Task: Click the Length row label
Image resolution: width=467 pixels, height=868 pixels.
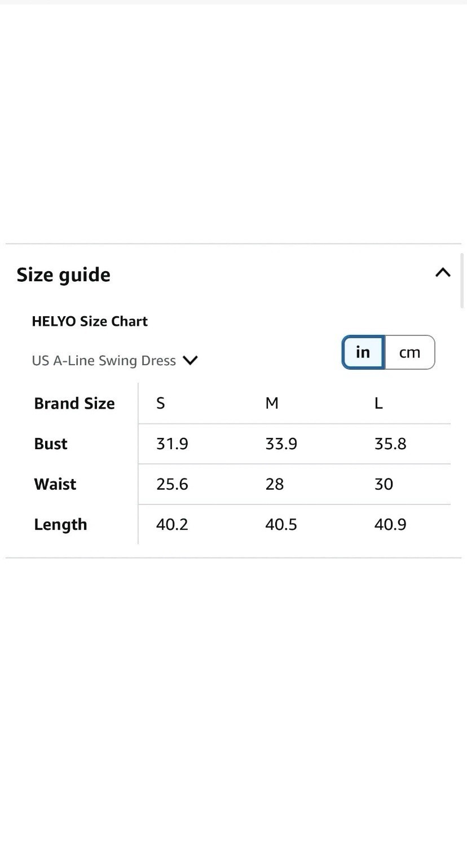Action: pyautogui.click(x=60, y=525)
